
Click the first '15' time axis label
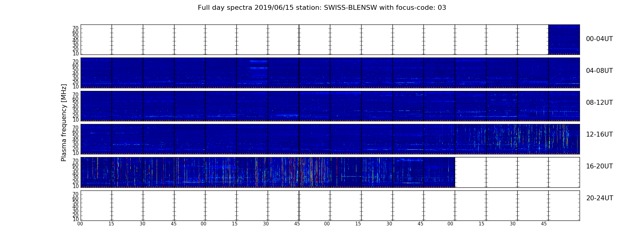pos(111,224)
